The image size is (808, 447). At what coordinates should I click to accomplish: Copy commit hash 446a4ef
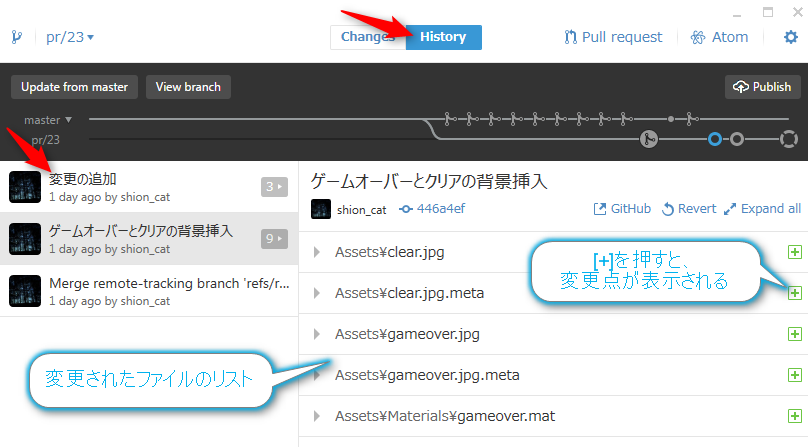point(432,209)
